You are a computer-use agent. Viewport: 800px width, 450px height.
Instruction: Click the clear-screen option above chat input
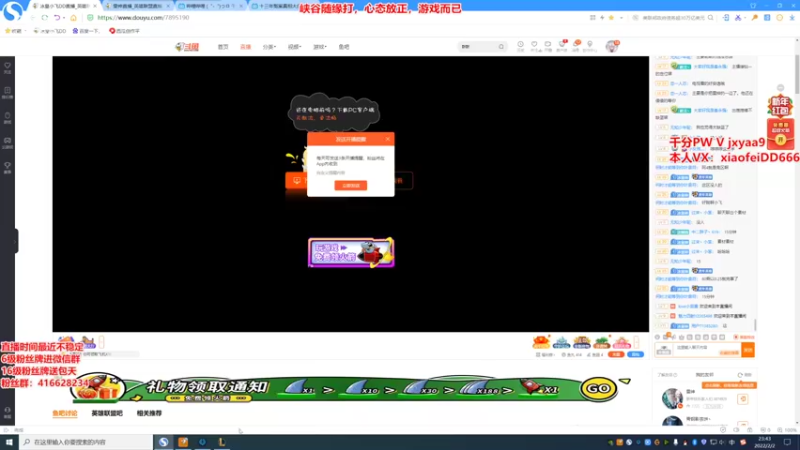point(744,337)
